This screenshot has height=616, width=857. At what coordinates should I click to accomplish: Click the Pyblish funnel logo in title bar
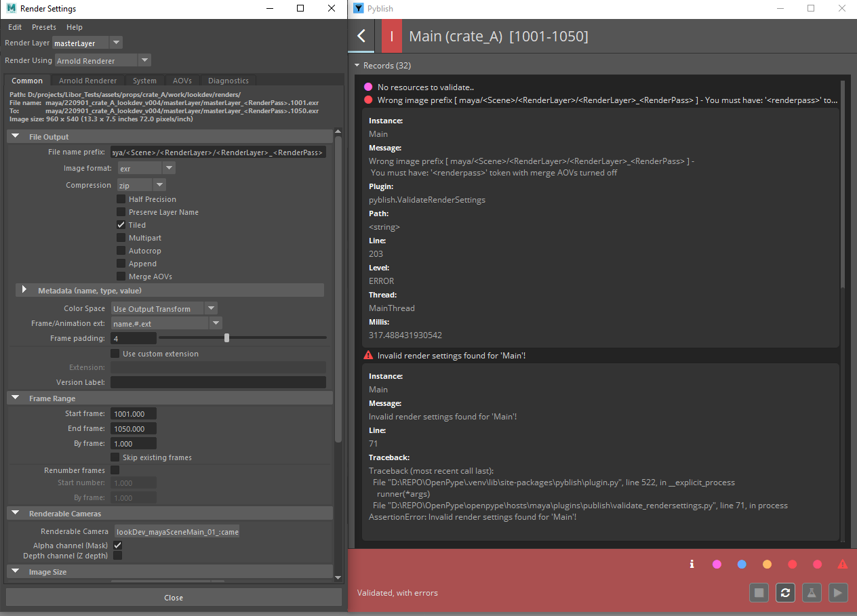(359, 8)
